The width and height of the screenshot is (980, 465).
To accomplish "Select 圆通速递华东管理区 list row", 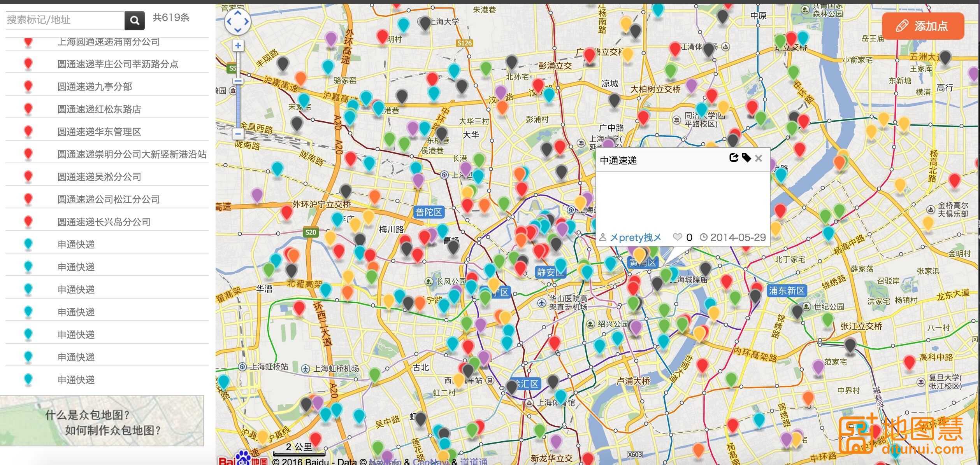I will pyautogui.click(x=107, y=132).
